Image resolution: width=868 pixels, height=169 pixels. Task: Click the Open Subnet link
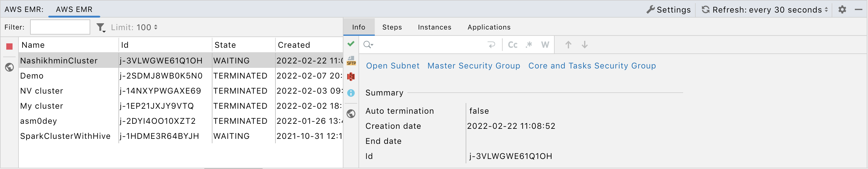(393, 66)
